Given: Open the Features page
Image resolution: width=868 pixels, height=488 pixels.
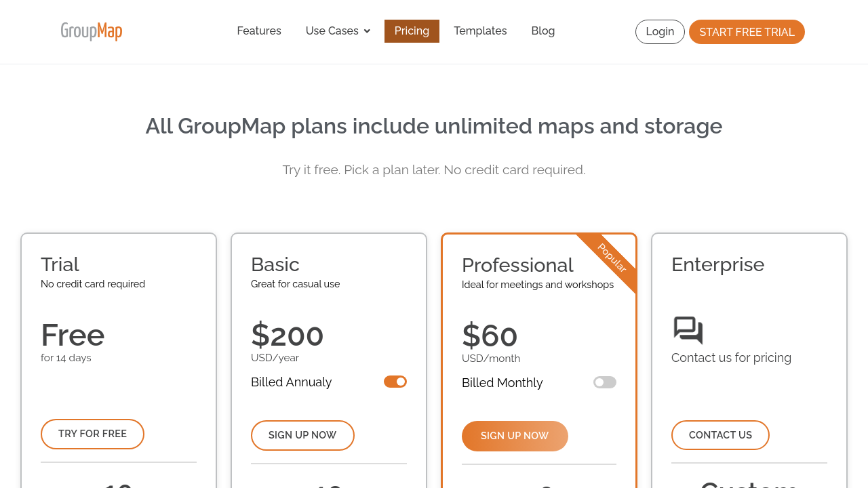Looking at the screenshot, I should pyautogui.click(x=259, y=31).
